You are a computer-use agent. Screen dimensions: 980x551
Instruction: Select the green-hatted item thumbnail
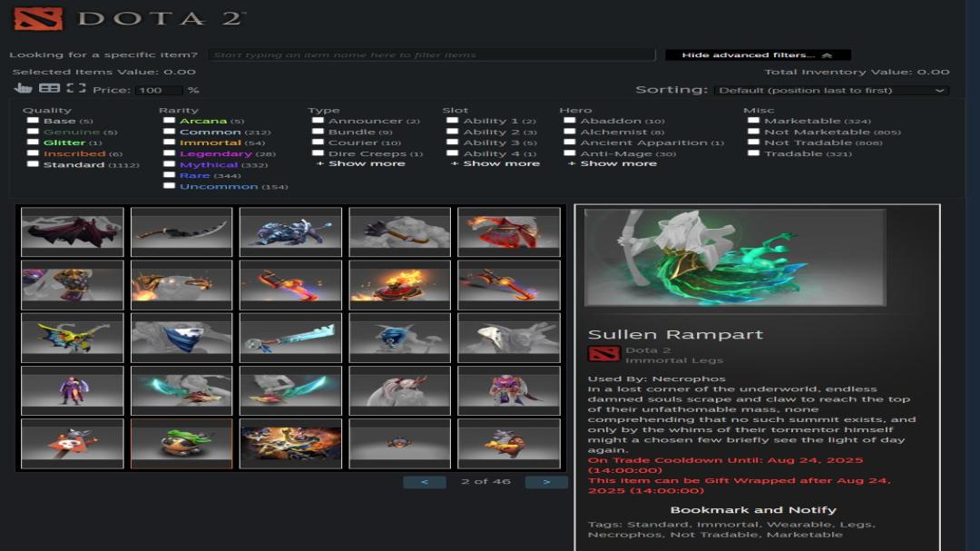tap(181, 443)
